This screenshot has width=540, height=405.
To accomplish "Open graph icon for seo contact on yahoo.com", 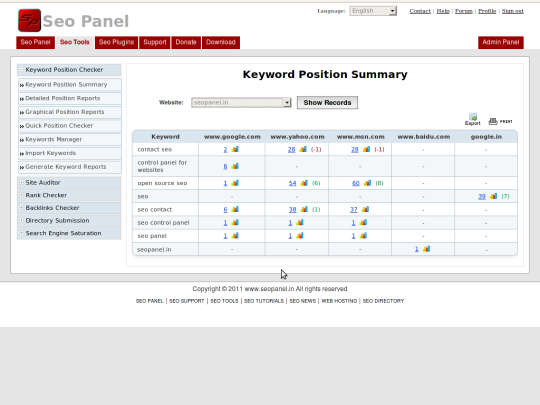I will coord(304,209).
